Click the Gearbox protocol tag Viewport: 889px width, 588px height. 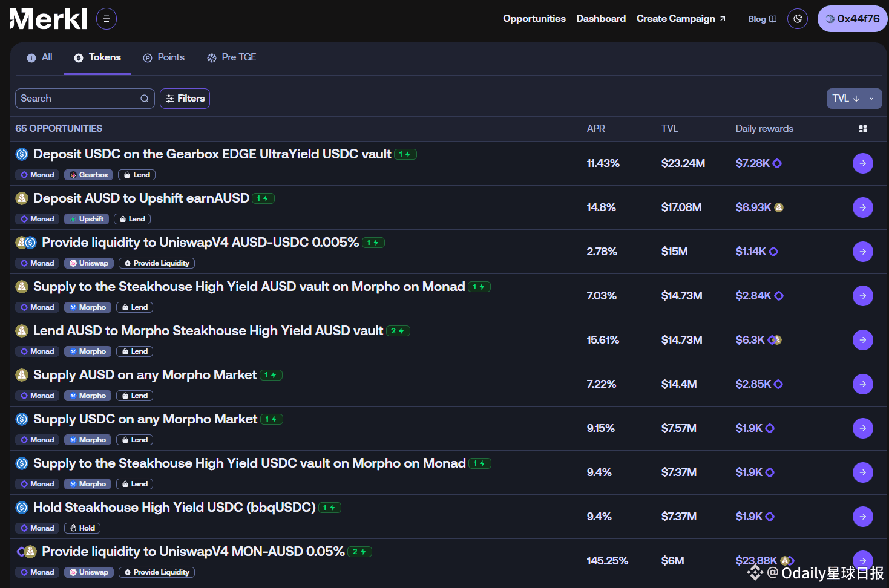pyautogui.click(x=89, y=175)
